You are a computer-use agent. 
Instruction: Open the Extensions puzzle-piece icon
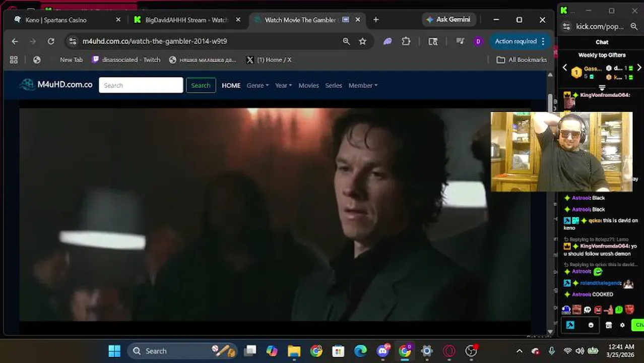coord(406,41)
